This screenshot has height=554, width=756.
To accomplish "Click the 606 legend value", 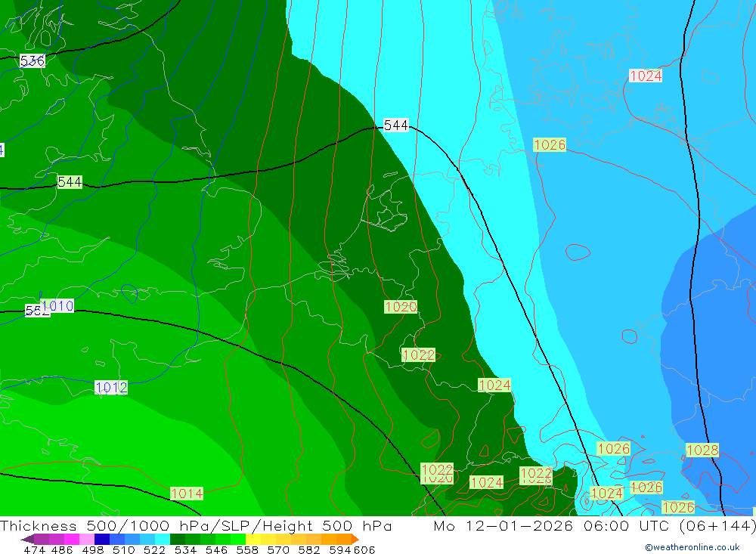I will point(364,549).
